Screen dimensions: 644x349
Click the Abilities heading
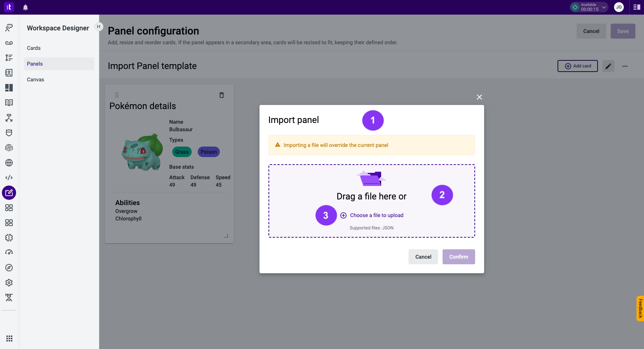coord(127,203)
